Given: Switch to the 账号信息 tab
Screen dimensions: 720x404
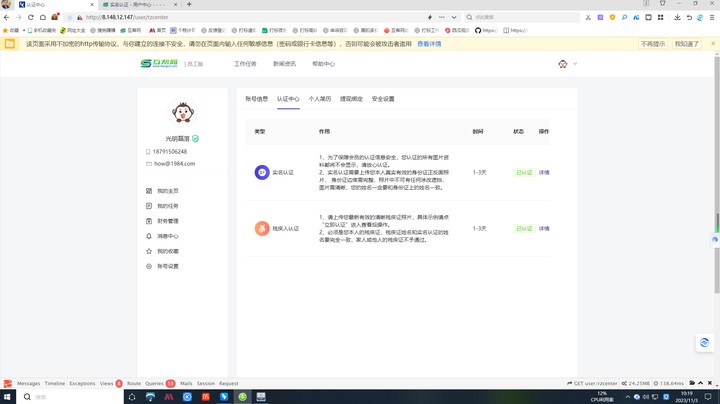Looking at the screenshot, I should [257, 99].
